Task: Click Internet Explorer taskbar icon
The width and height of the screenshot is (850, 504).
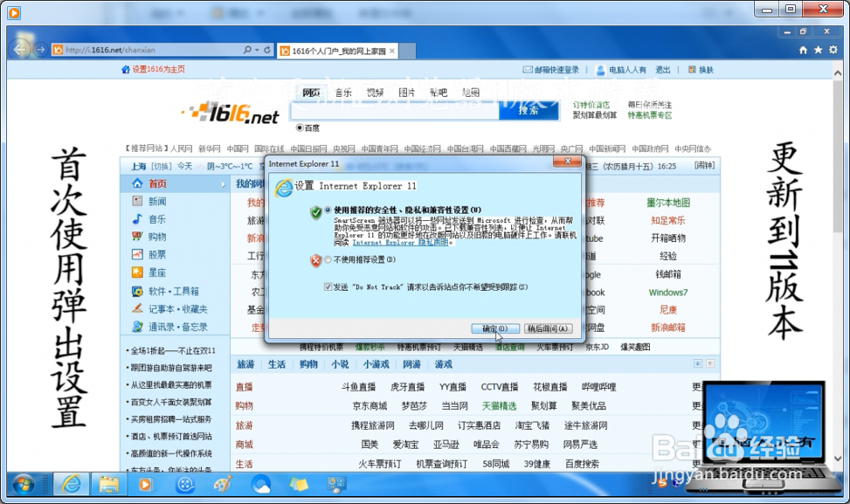Action: click(x=71, y=484)
